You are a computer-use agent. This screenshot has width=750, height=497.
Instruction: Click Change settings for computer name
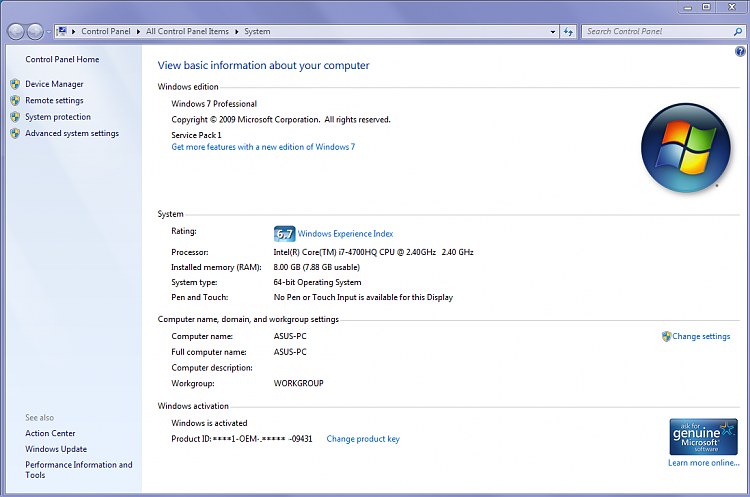pos(701,336)
